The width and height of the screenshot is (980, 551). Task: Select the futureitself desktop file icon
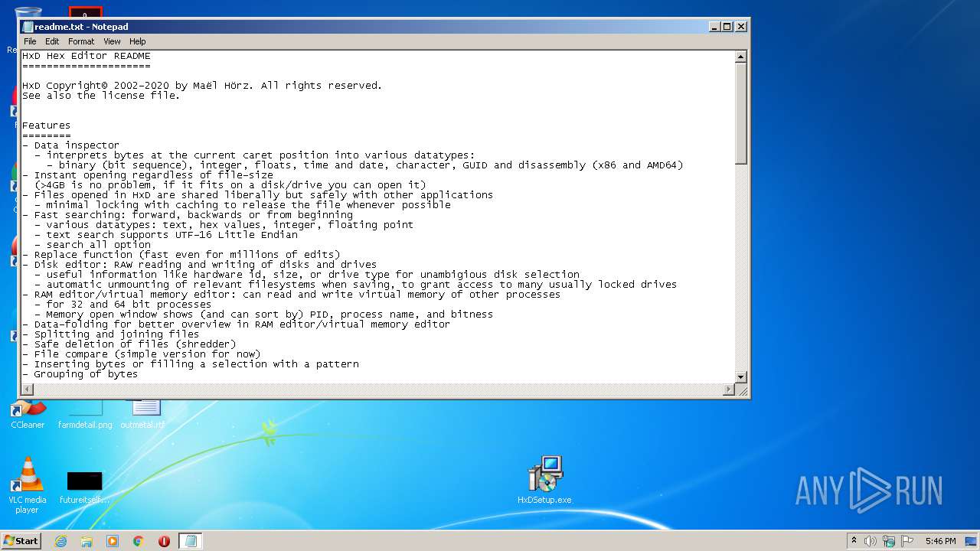point(84,486)
